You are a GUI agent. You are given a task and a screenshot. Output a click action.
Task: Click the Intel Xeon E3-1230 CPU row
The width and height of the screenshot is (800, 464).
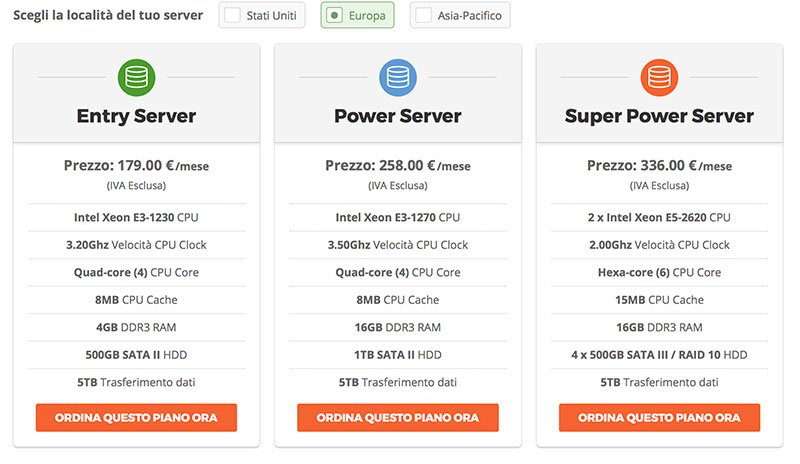pos(136,217)
